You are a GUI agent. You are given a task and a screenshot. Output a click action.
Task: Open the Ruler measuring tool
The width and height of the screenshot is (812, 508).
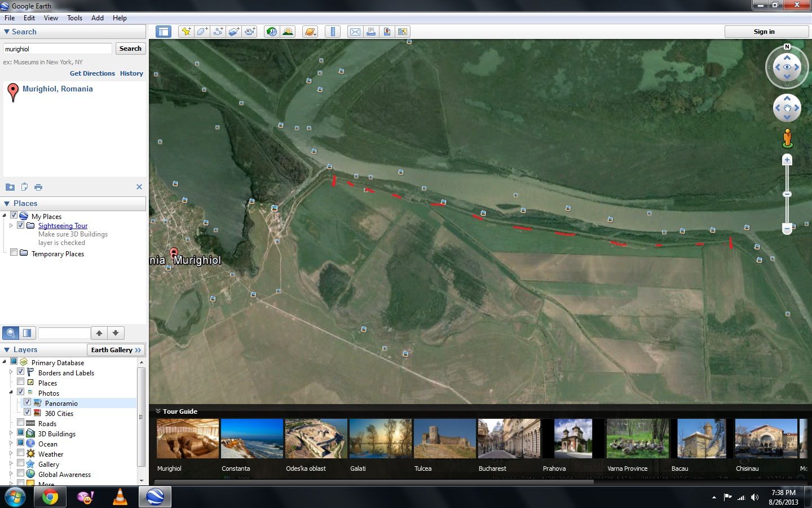coord(333,32)
